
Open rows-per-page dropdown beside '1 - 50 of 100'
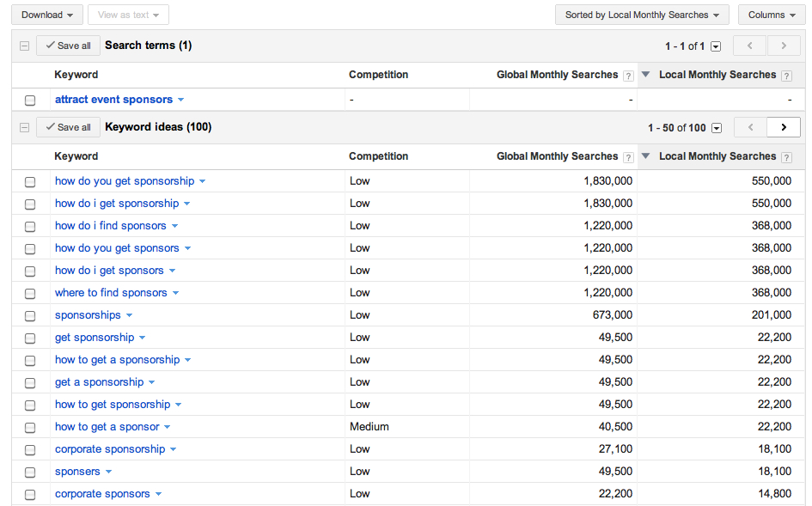coord(717,128)
